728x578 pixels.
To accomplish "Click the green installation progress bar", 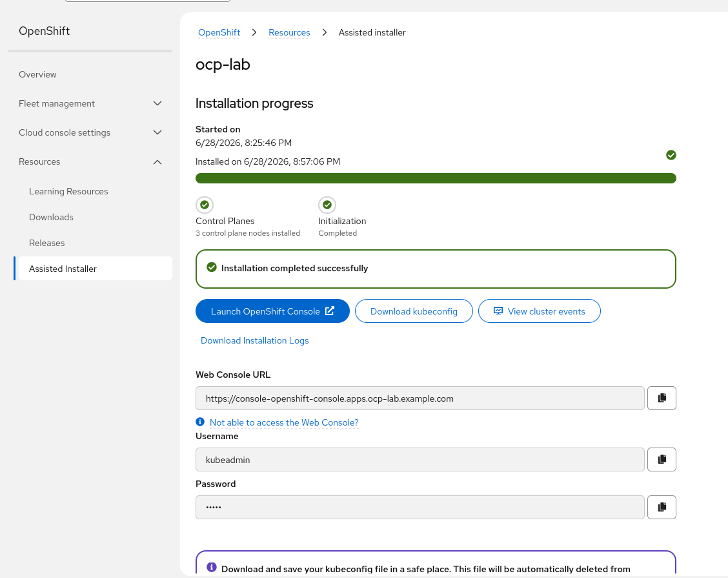I will (436, 178).
